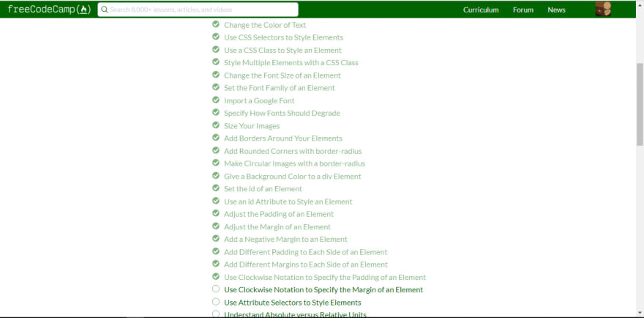The height and width of the screenshot is (318, 644).
Task: Open Import a Google Font lesson
Action: [259, 100]
